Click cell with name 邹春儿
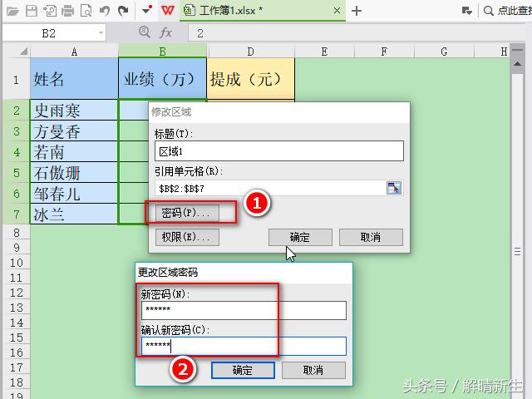 [x=74, y=194]
